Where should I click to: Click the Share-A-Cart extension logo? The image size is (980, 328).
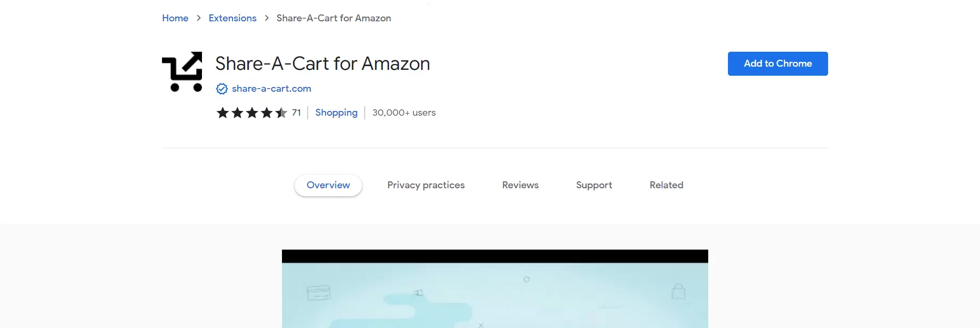182,71
